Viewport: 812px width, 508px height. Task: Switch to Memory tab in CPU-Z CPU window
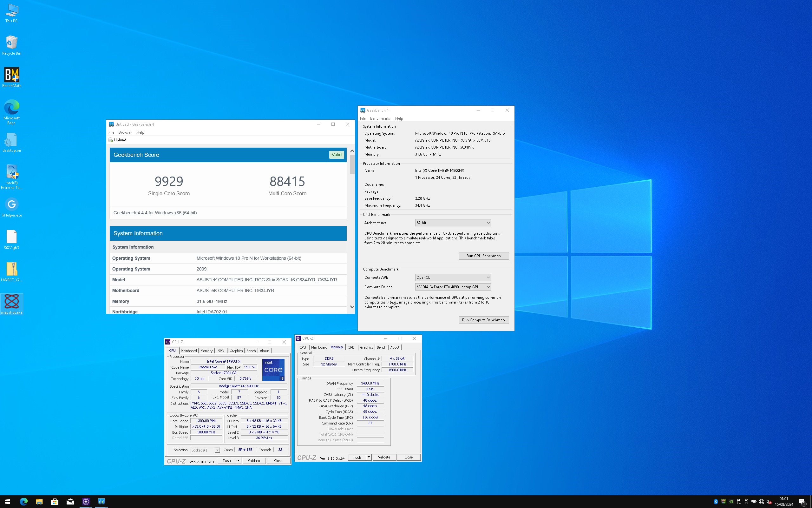(206, 351)
